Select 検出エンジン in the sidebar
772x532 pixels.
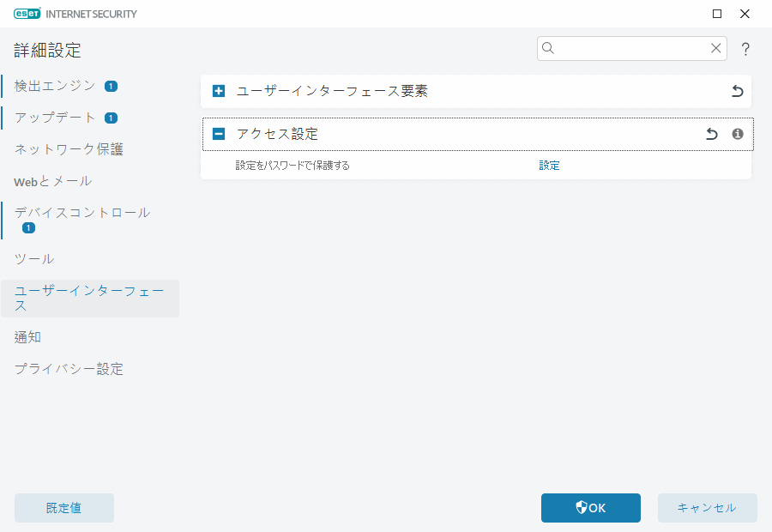tap(51, 86)
